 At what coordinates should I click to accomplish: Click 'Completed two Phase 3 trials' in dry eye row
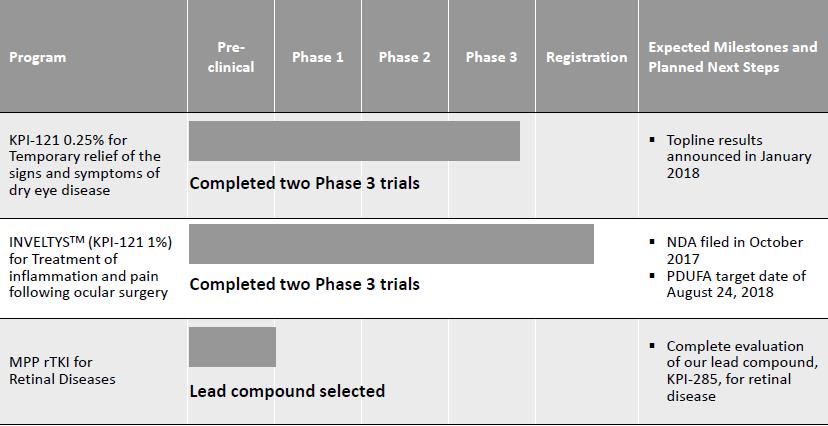[304, 183]
